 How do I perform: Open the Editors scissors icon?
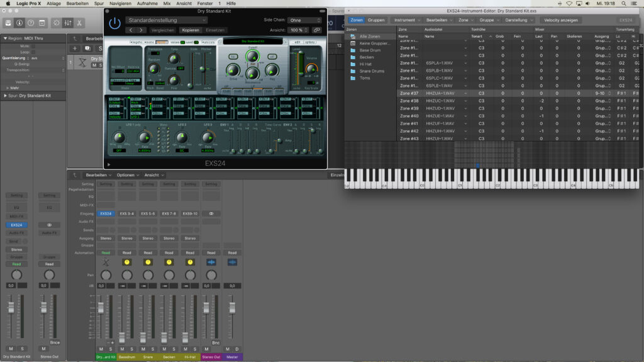(79, 23)
